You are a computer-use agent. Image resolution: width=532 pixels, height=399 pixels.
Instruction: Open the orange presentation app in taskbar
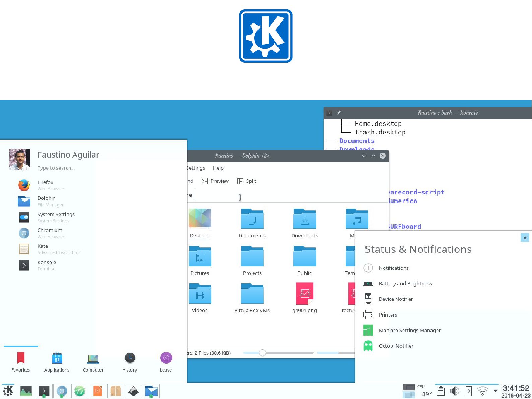(x=97, y=391)
